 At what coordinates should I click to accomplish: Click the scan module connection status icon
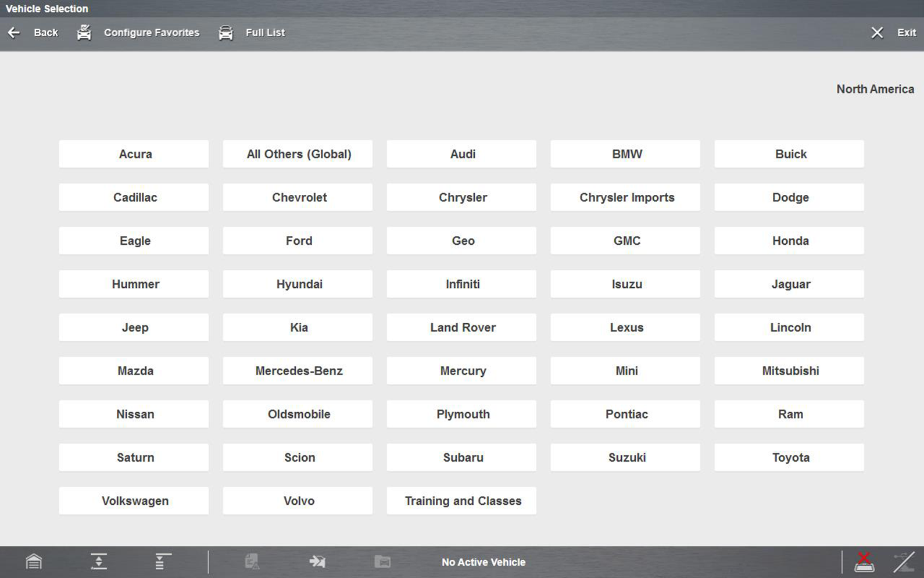point(904,562)
